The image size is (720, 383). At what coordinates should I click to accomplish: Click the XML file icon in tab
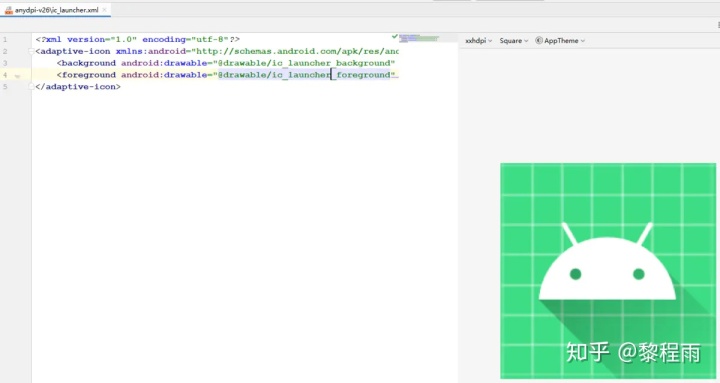pos(8,10)
